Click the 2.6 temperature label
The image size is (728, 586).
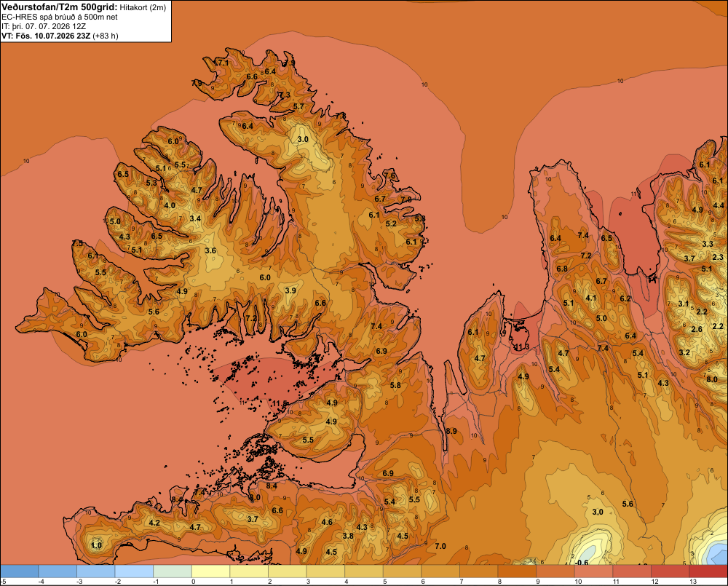(697, 329)
